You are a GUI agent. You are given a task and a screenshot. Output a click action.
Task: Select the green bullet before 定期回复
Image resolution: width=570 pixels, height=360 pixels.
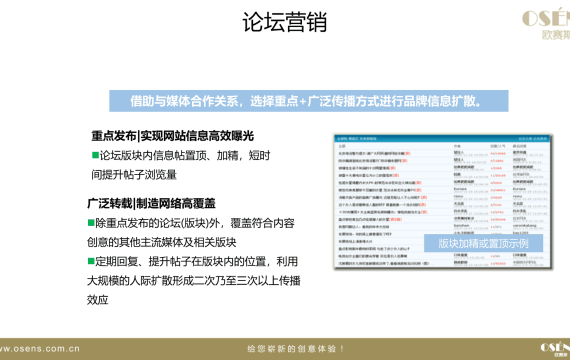coord(91,261)
